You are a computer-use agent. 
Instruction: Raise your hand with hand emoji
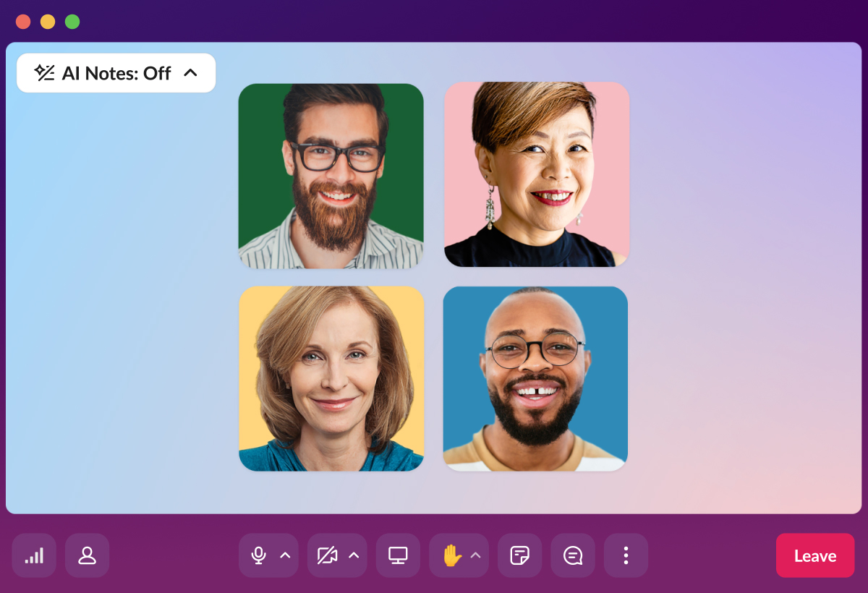[x=452, y=555]
